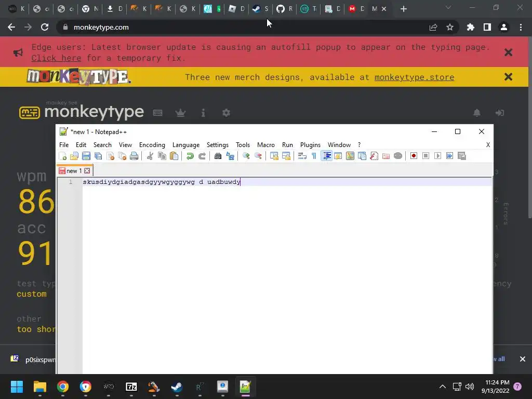Open the Edit menu
The width and height of the screenshot is (532, 399).
pyautogui.click(x=81, y=145)
